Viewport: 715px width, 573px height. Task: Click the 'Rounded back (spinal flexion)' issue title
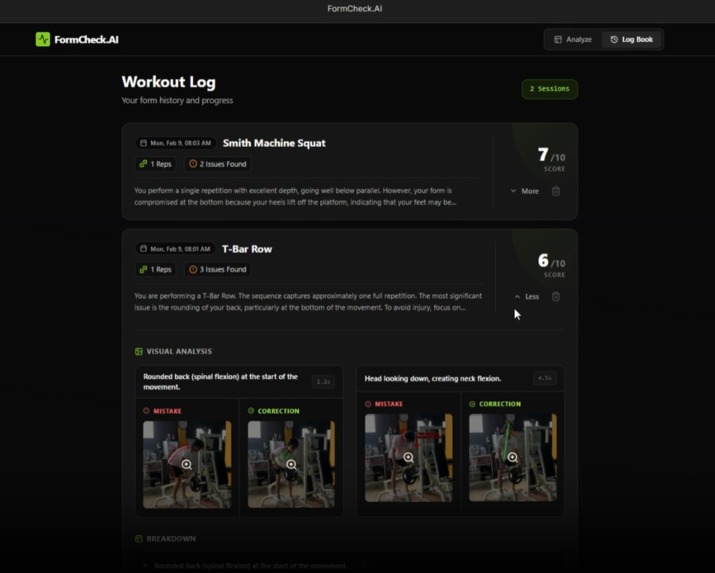(x=221, y=382)
